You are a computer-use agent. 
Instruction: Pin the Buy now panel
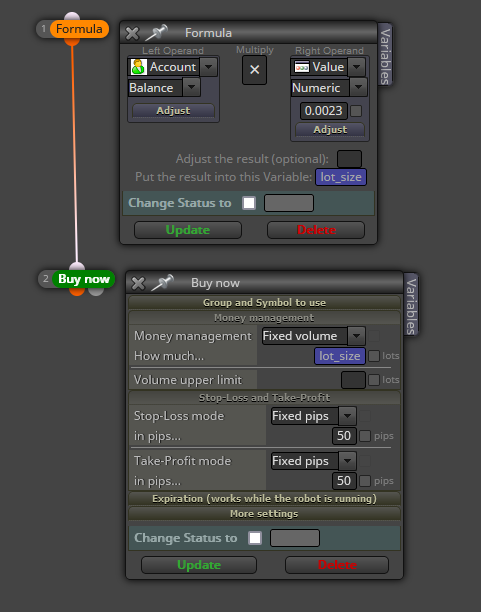162,283
